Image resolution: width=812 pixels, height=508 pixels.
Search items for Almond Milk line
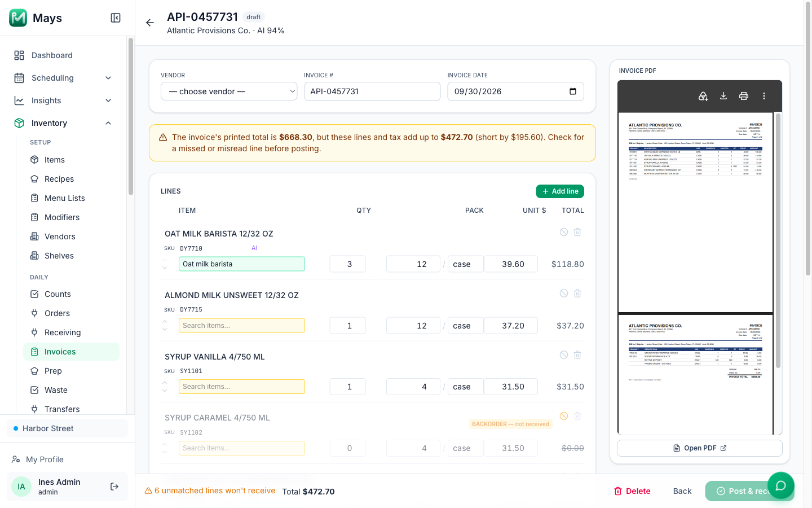242,326
